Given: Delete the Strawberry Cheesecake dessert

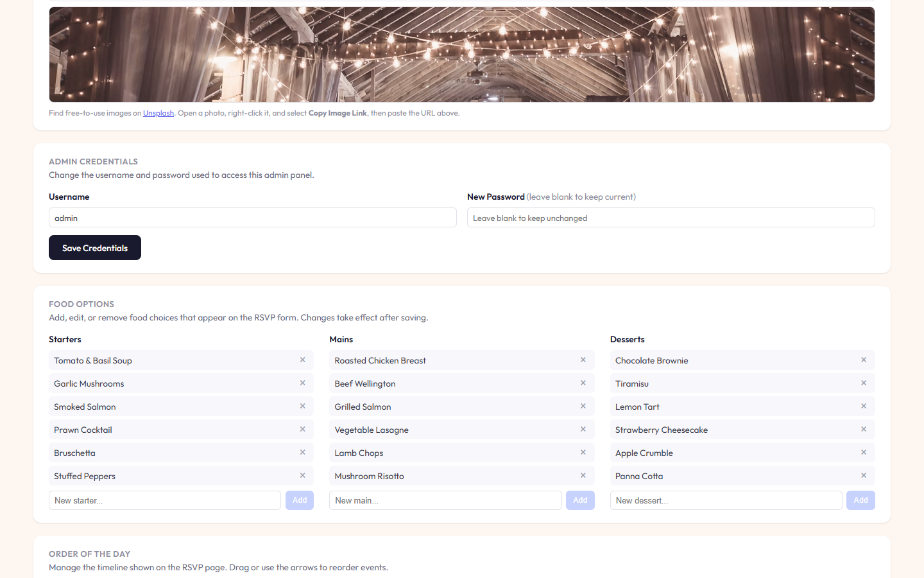Looking at the screenshot, I should pyautogui.click(x=864, y=429).
